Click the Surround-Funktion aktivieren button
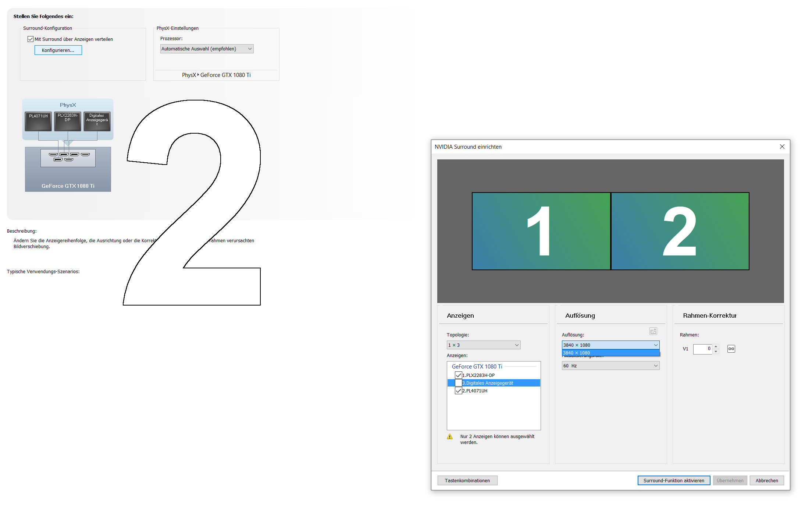Screen dimensions: 812x508 674,480
